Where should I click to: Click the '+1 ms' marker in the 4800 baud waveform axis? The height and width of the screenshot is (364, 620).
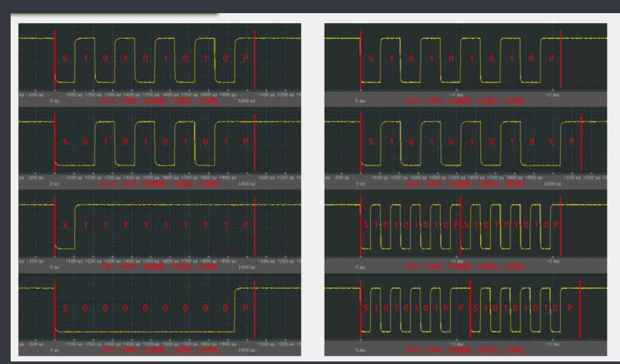point(457,95)
